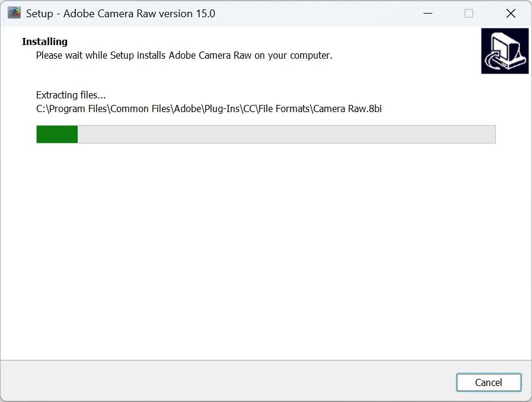Click the 'Please wait while Setup installs' message
Viewport: 532px width, 402px height.
101,55
